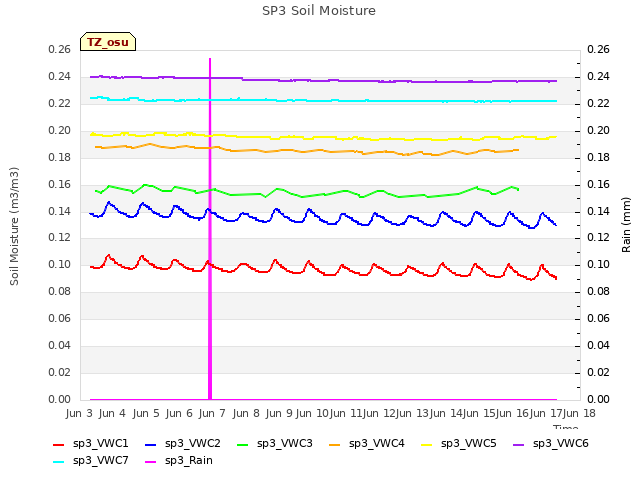Click the sp3_VWC5 legend label
Viewport: 640px width, 480px height.
[x=469, y=444]
